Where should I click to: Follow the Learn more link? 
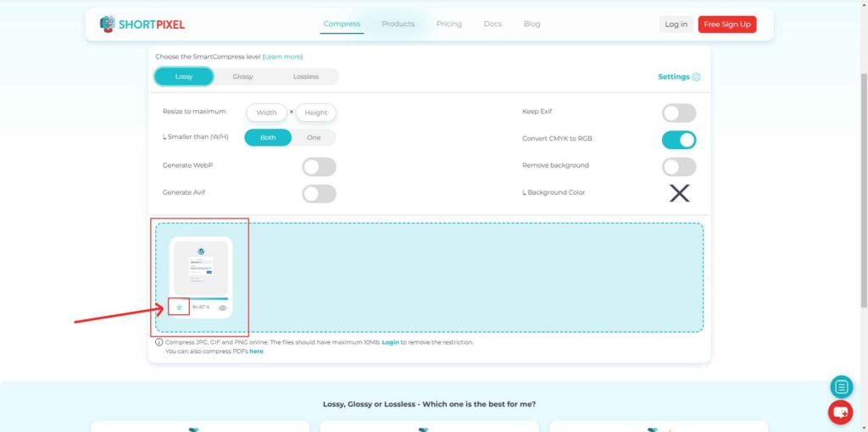pyautogui.click(x=282, y=57)
